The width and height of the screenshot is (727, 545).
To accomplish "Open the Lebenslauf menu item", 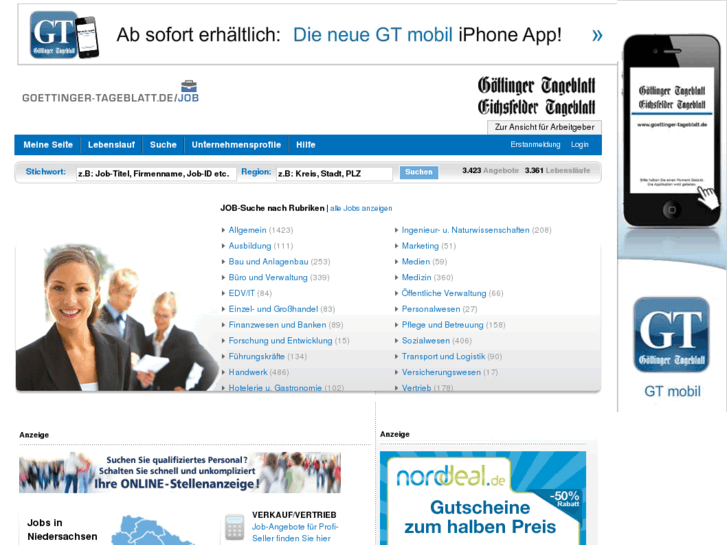I will click(111, 145).
